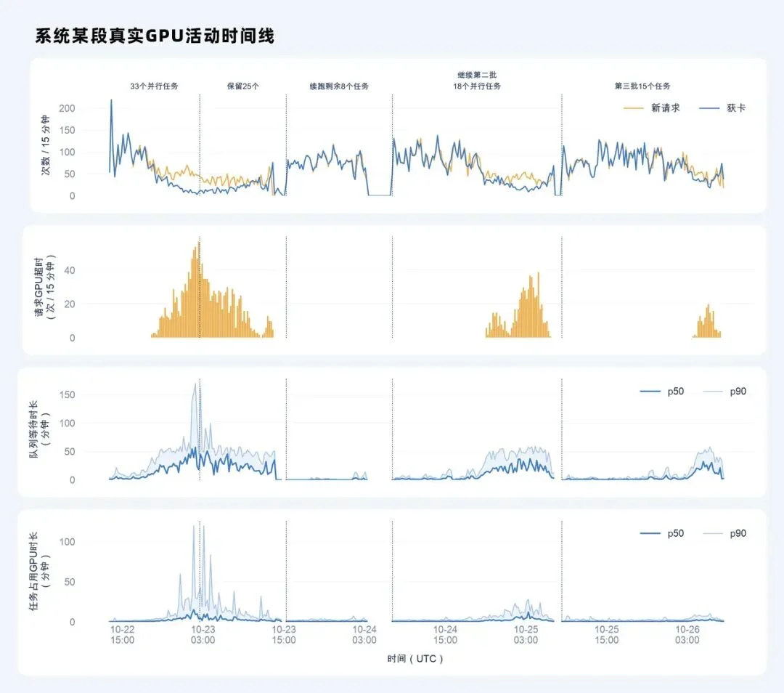Click the tallest p90 peak in 队列等待时长 chart
Viewport: 784px width, 693px height.
pyautogui.click(x=195, y=385)
